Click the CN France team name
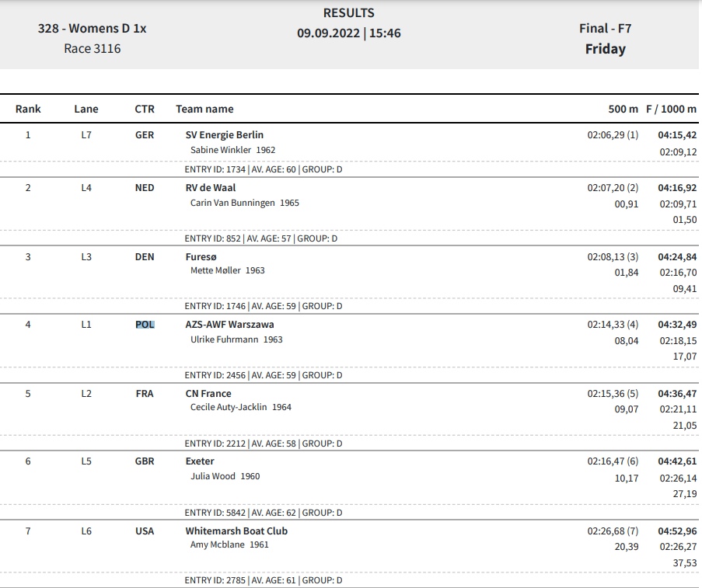This screenshot has width=702, height=588. pyautogui.click(x=208, y=393)
